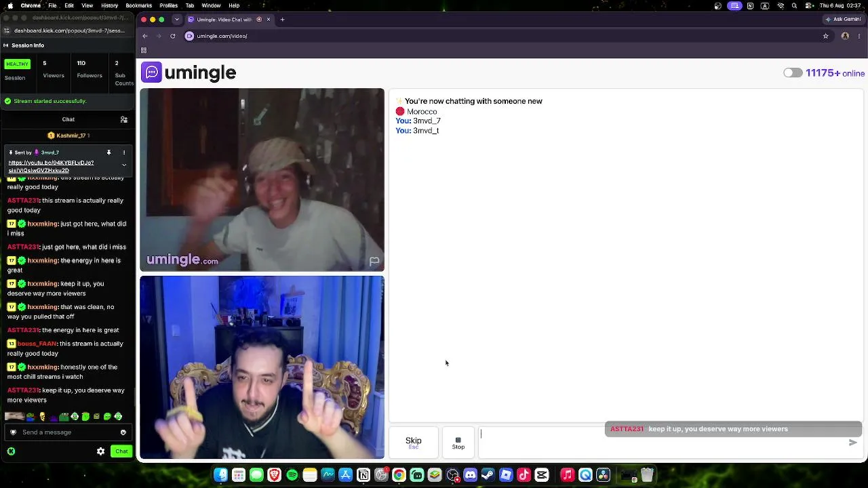Open Roblox from the dock

(506, 475)
